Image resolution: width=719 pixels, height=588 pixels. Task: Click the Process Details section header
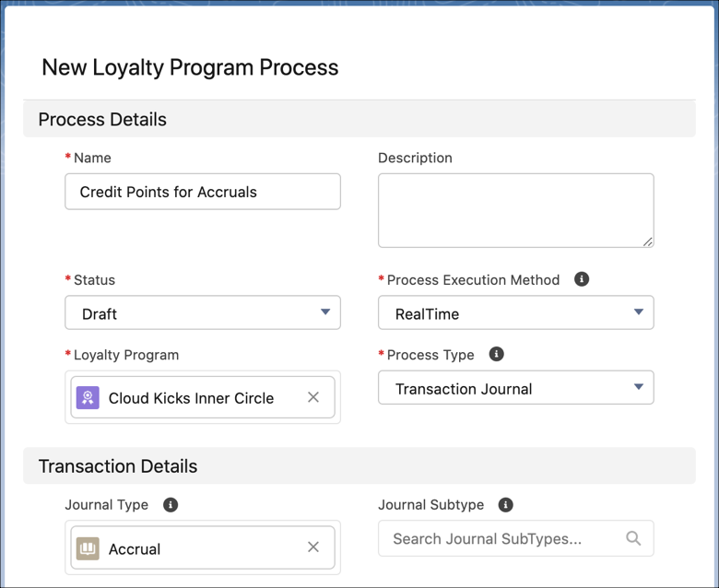[x=359, y=119]
